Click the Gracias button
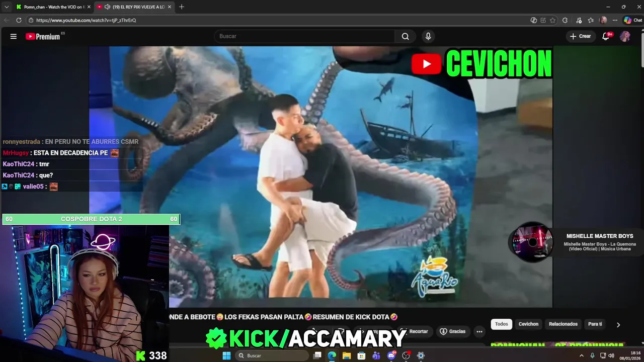644x362 pixels. [x=453, y=331]
